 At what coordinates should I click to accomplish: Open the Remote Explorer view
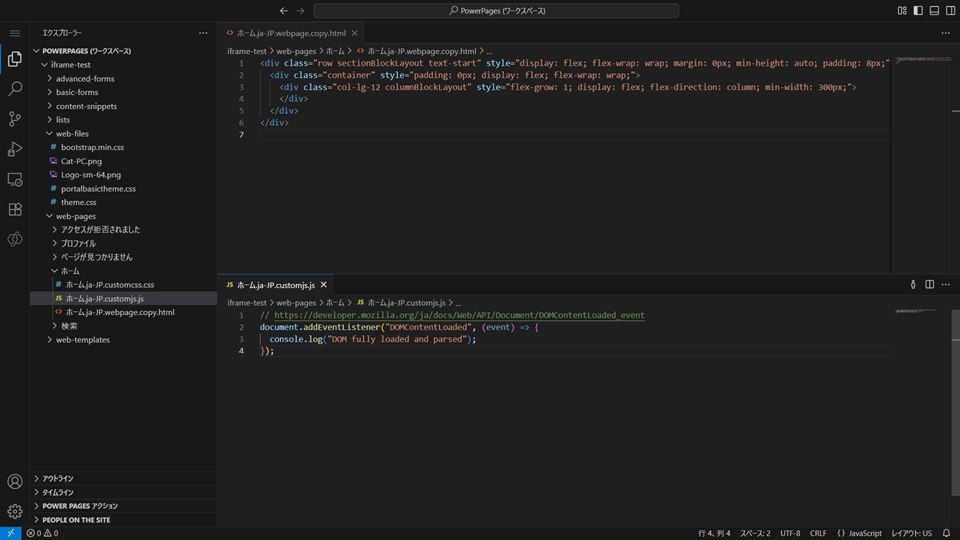point(15,179)
